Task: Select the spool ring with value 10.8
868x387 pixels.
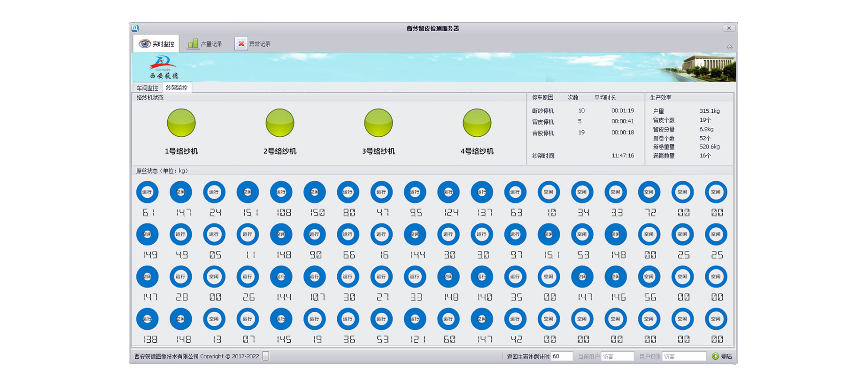Action: click(x=281, y=192)
